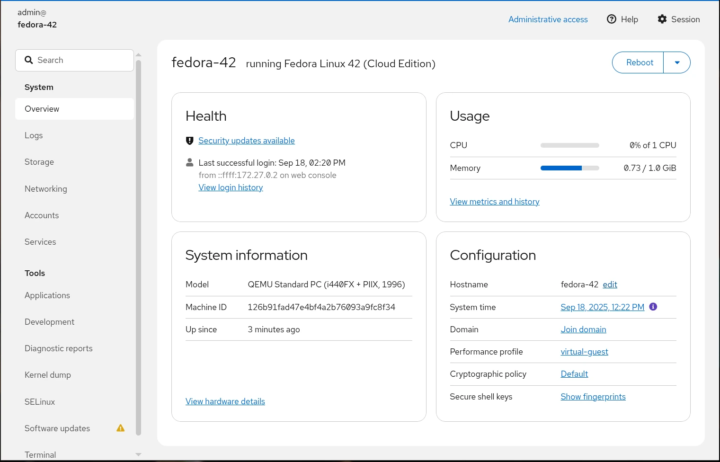Focus the sidebar Search field
The image size is (720, 462).
click(74, 60)
